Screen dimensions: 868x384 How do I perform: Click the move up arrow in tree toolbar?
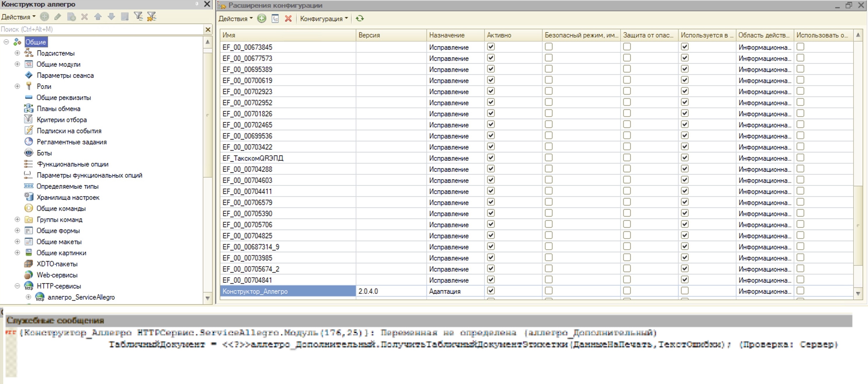coord(98,17)
